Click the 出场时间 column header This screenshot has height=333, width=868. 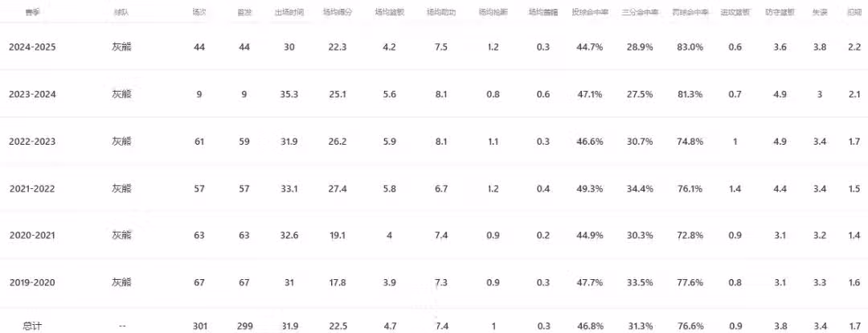(289, 14)
